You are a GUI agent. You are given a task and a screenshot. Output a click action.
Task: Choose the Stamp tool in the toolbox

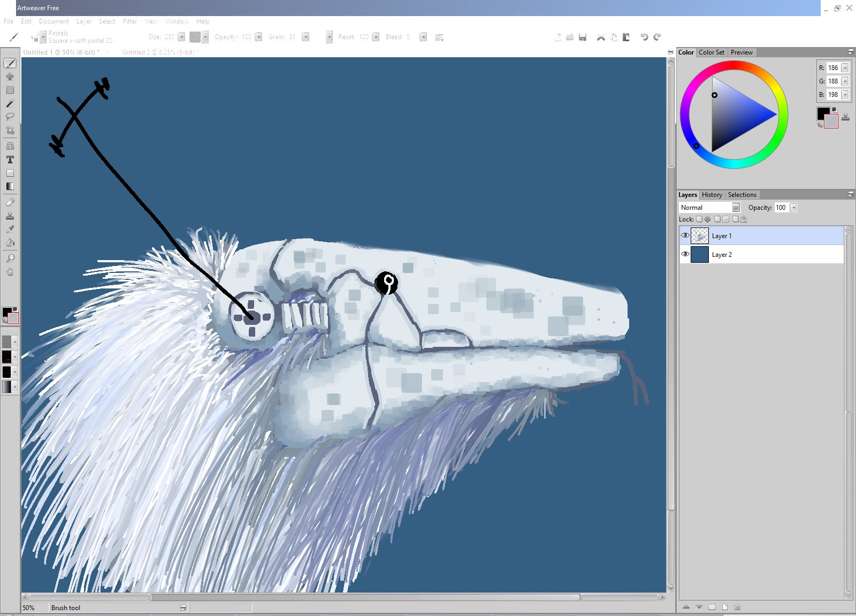(x=10, y=216)
